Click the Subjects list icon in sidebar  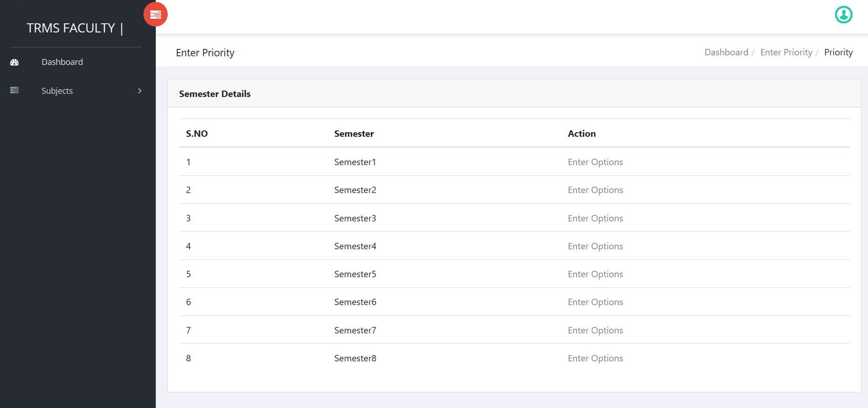tap(15, 91)
